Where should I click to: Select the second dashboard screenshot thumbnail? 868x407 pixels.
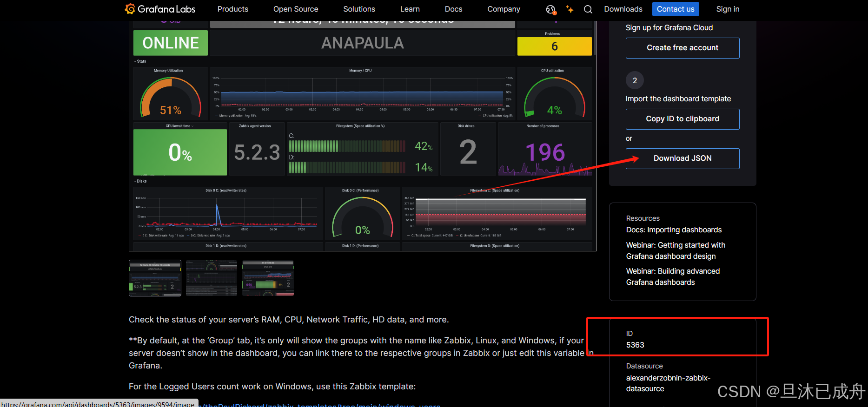pyautogui.click(x=212, y=278)
